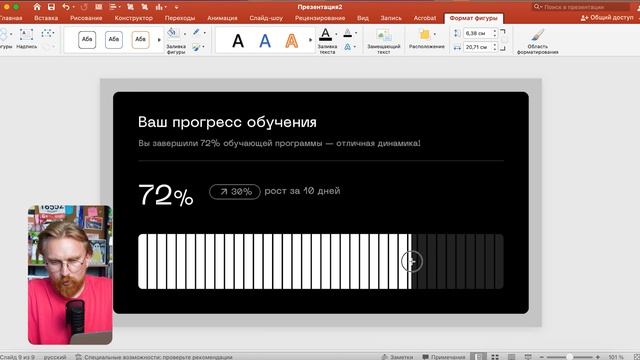Click the zoom out minus button
The height and width of the screenshot is (360, 640).
(542, 357)
